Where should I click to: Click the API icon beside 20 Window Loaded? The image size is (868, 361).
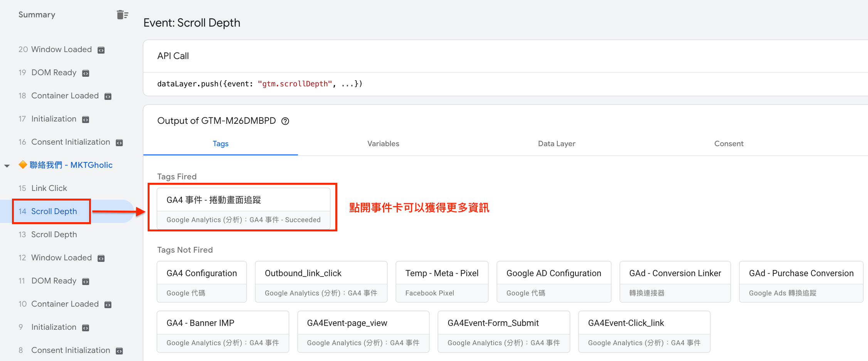click(101, 50)
